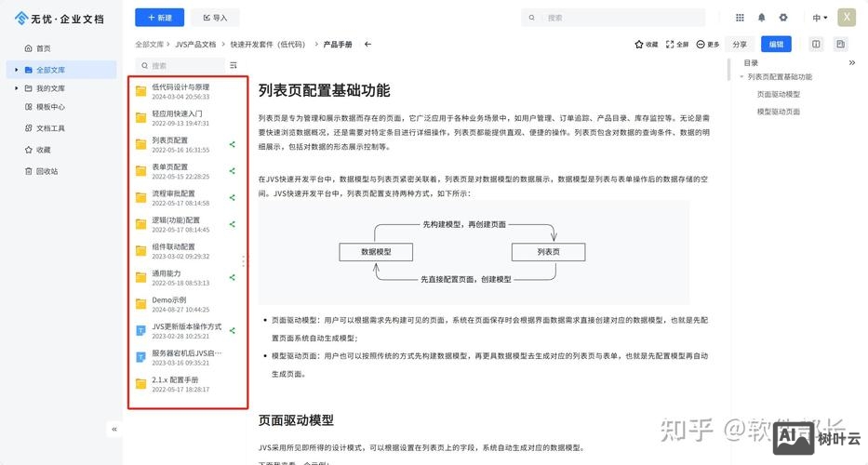
Task: Open 我的文库 in sidebar
Action: tap(50, 88)
